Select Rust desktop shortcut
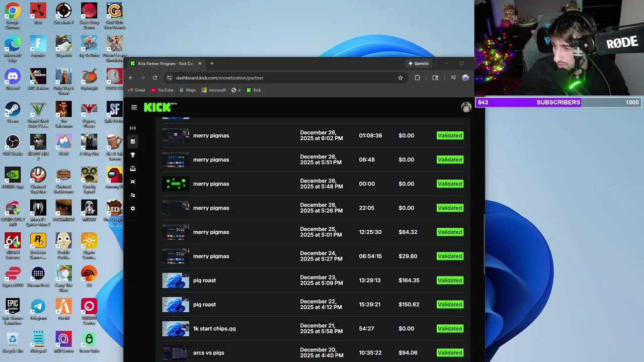Viewport: 644px width, 362px height. point(38,14)
